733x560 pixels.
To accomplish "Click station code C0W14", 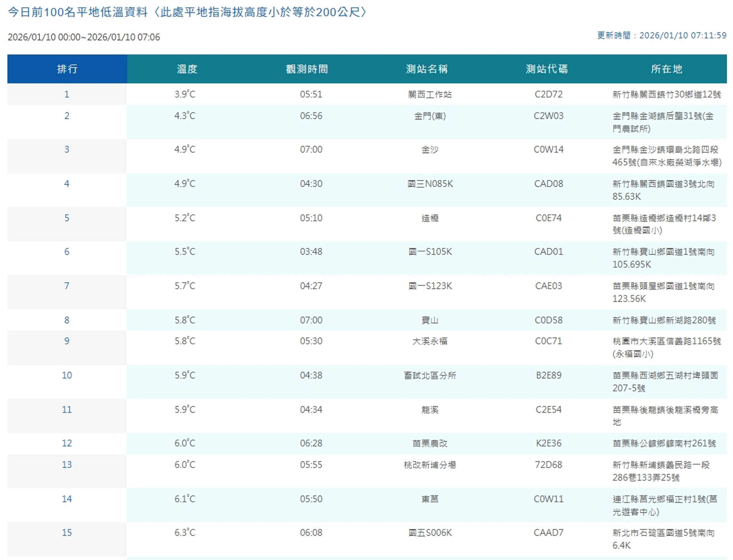I will click(x=548, y=150).
